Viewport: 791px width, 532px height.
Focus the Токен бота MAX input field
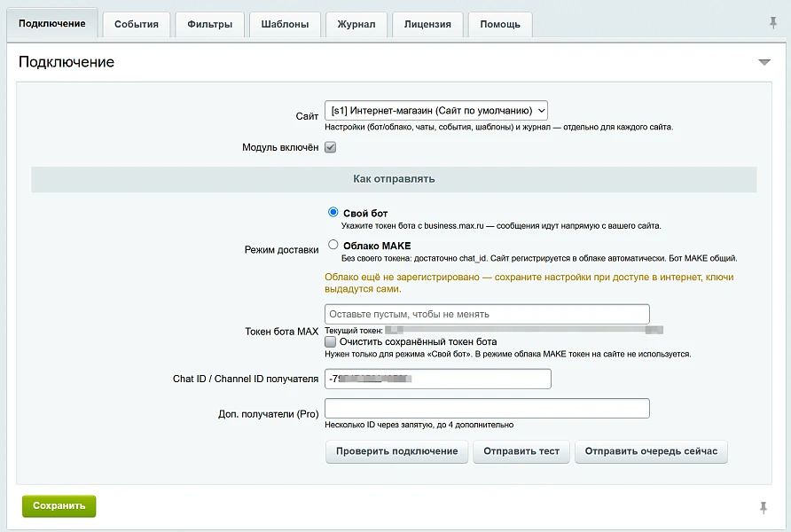click(487, 314)
